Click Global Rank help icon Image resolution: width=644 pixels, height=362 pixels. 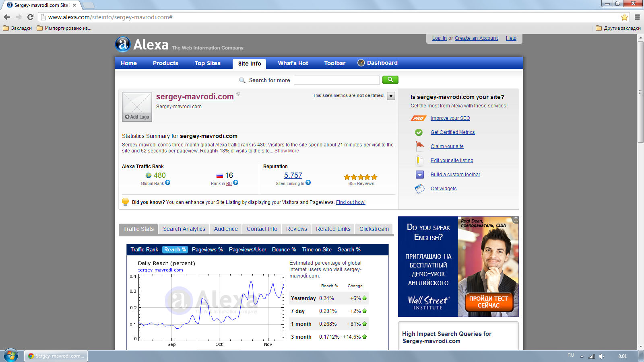tap(168, 183)
